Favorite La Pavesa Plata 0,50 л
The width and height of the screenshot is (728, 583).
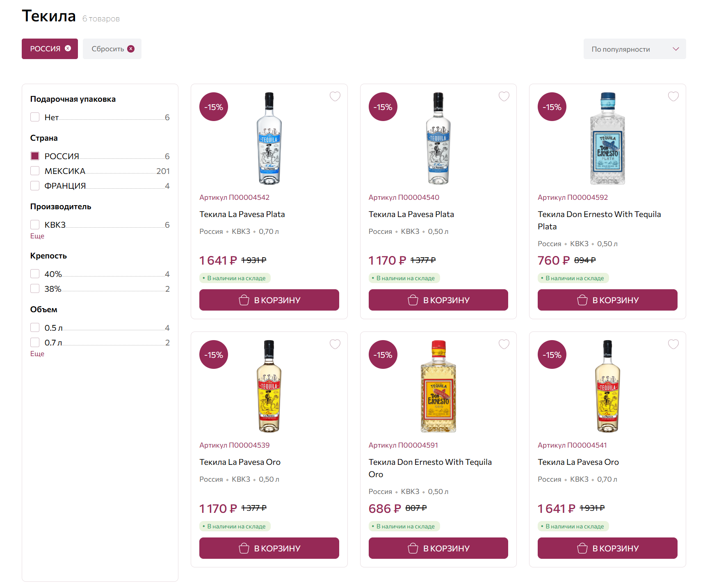click(x=504, y=96)
